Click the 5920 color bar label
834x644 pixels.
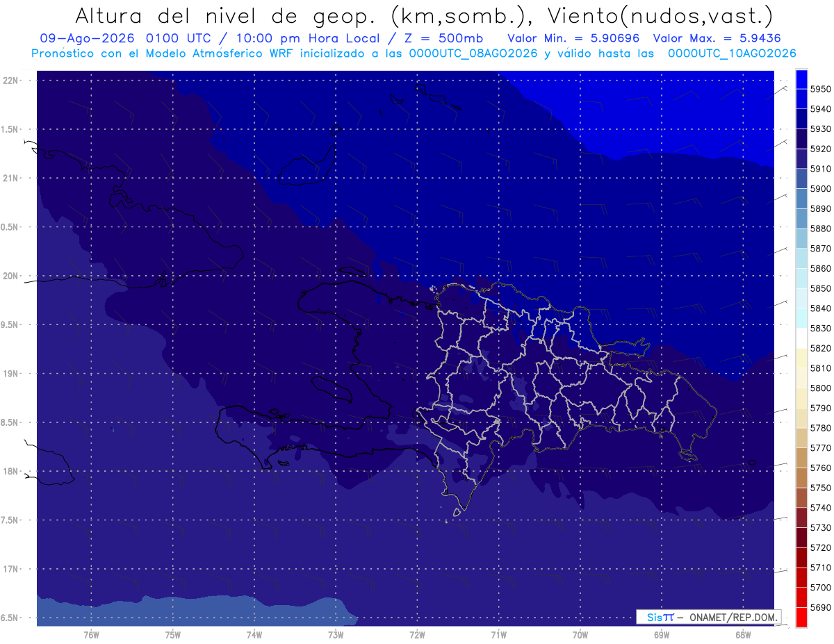pyautogui.click(x=821, y=149)
